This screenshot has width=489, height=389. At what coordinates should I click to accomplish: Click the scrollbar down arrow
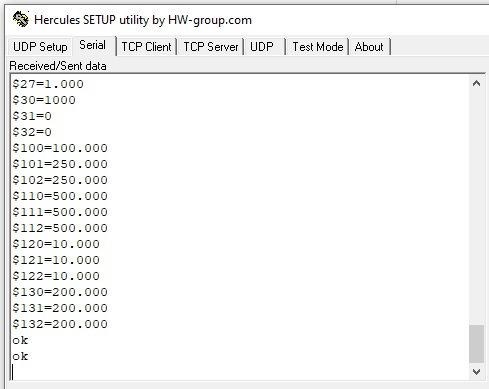click(x=476, y=371)
